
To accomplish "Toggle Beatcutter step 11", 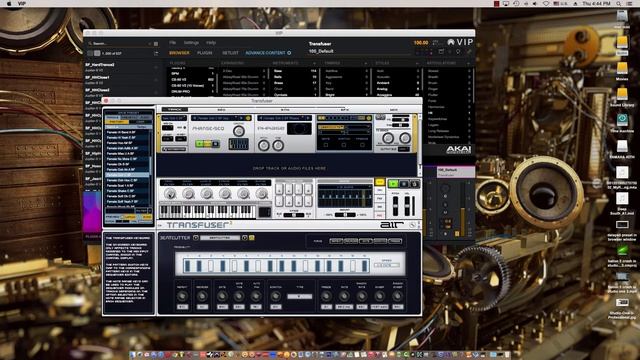I will tap(306, 266).
